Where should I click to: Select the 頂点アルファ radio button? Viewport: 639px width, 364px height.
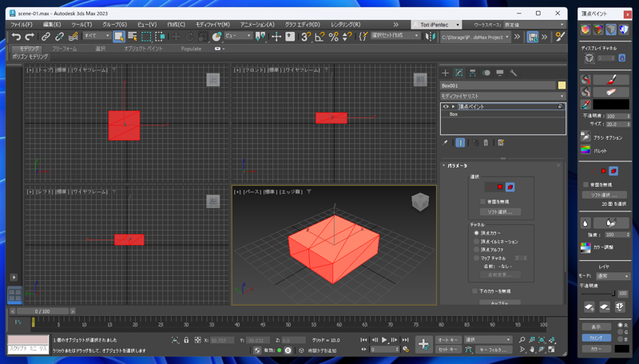(x=476, y=250)
